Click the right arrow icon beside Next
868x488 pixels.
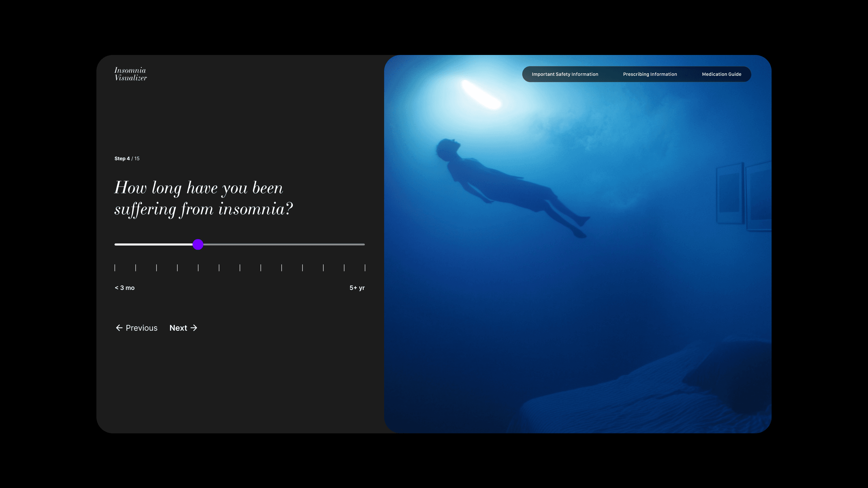(194, 328)
